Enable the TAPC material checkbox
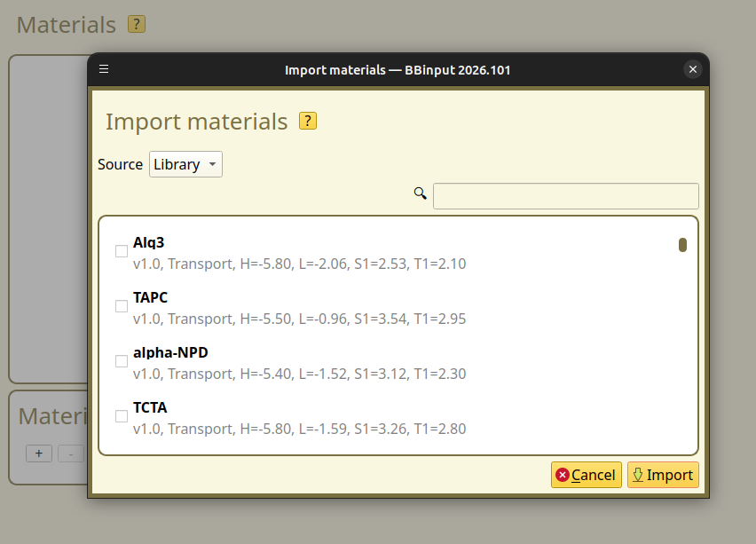Image resolution: width=756 pixels, height=544 pixels. coord(122,306)
